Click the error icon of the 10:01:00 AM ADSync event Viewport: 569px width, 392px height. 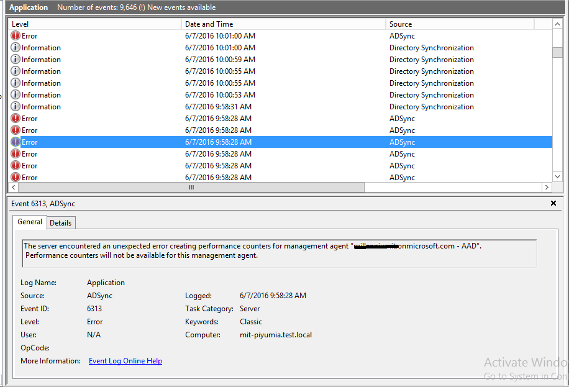[x=16, y=36]
